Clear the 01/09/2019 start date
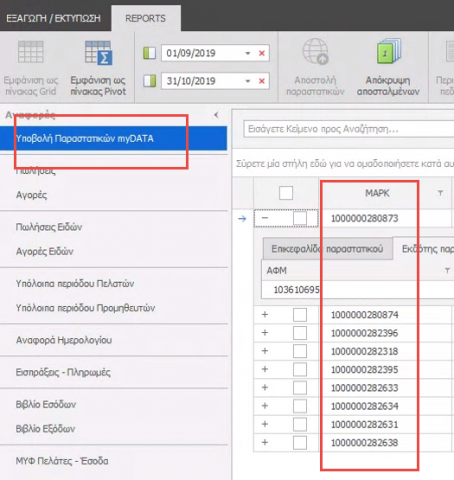 pyautogui.click(x=262, y=53)
